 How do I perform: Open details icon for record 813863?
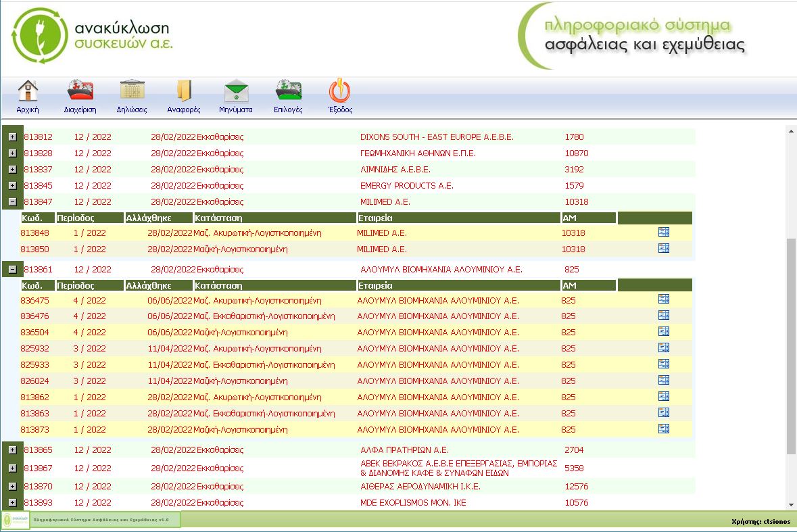tap(664, 413)
